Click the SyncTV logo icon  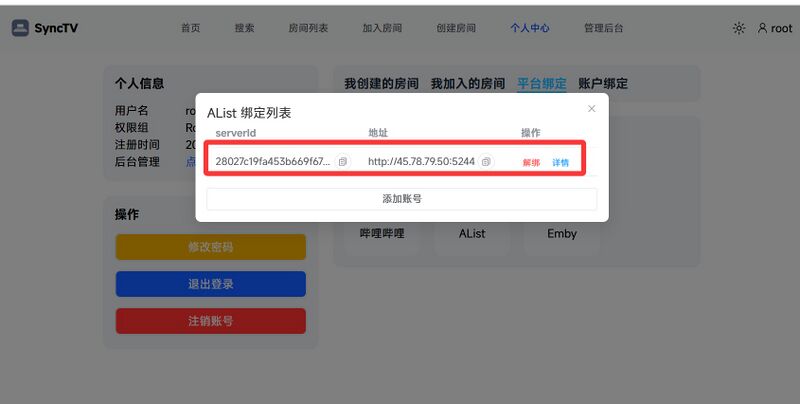click(x=20, y=28)
